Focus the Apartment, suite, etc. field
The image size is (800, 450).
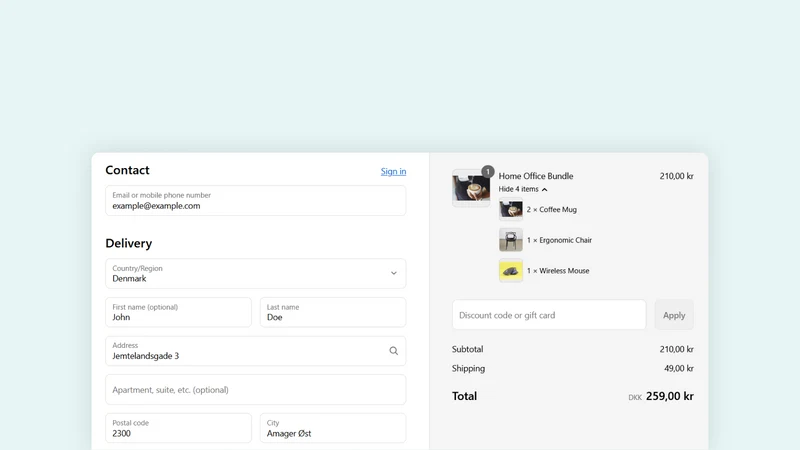pyautogui.click(x=256, y=390)
